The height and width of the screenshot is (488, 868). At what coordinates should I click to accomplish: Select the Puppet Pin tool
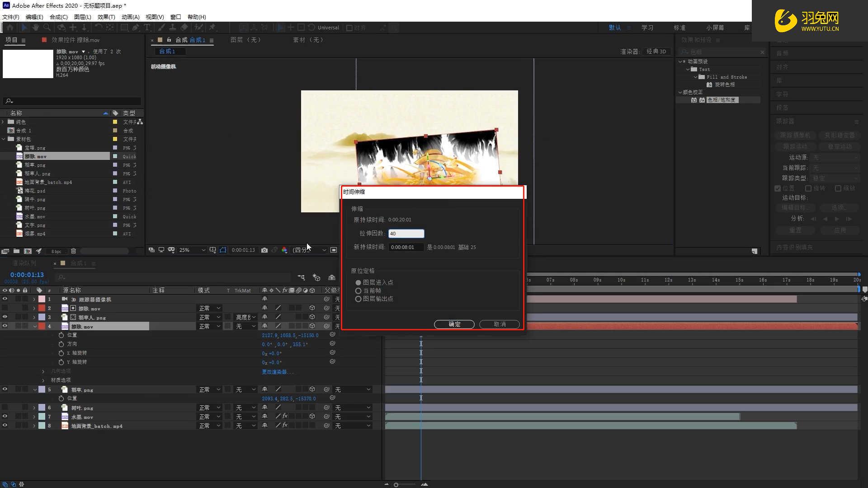point(212,28)
